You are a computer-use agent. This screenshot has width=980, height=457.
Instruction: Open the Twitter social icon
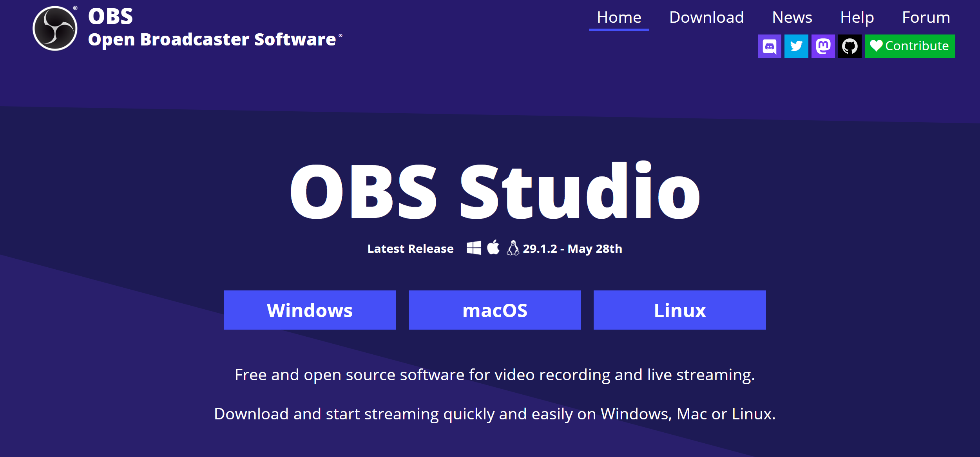(x=796, y=45)
